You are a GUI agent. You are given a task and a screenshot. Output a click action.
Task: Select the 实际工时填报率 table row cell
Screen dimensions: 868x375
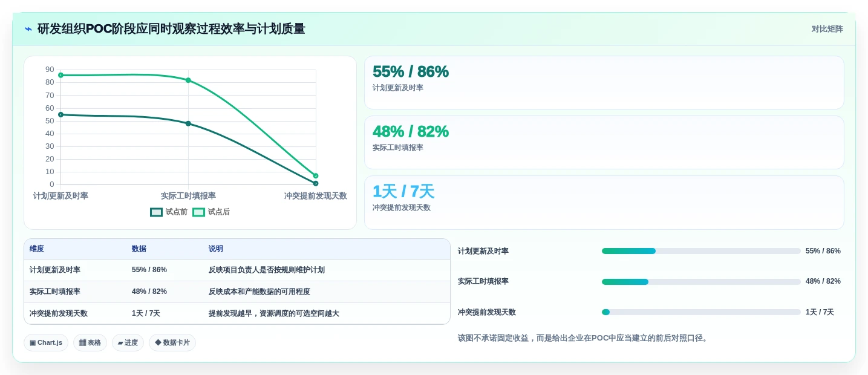point(55,292)
